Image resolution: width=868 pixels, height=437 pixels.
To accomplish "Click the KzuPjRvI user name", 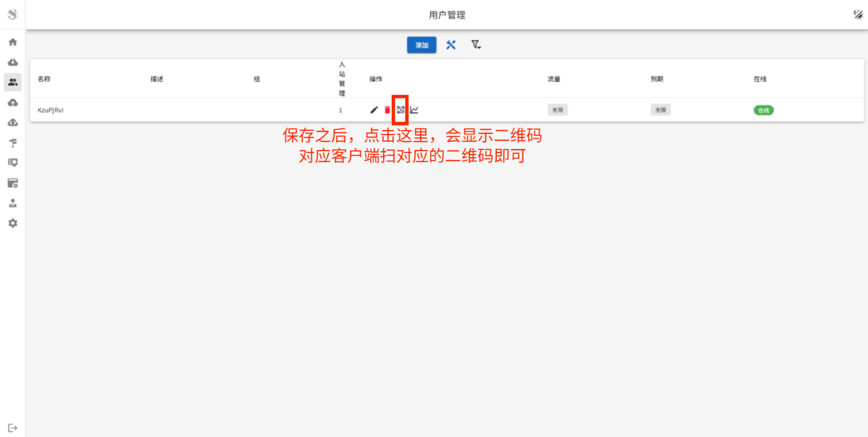I will pyautogui.click(x=50, y=110).
